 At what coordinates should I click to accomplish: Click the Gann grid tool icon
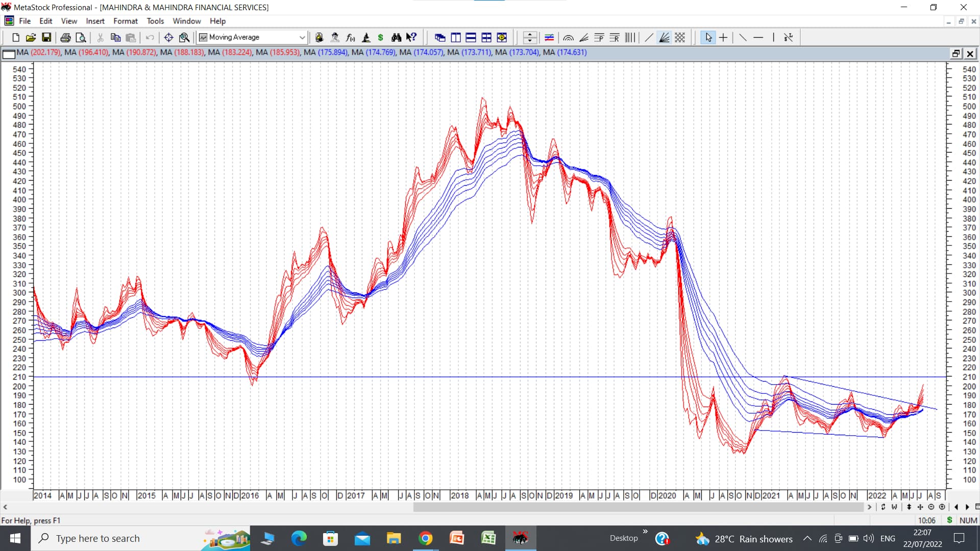[x=680, y=37]
